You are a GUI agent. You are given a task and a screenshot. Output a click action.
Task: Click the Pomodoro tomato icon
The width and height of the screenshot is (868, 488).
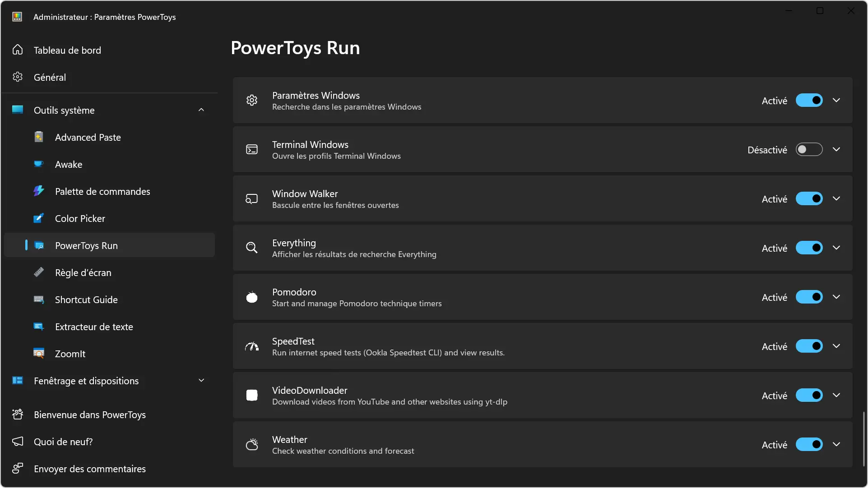coord(252,297)
